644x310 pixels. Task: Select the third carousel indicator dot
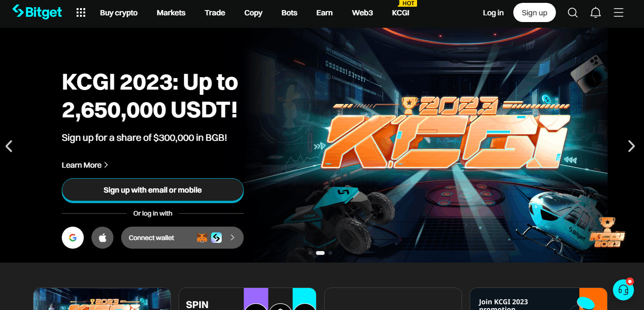click(330, 253)
